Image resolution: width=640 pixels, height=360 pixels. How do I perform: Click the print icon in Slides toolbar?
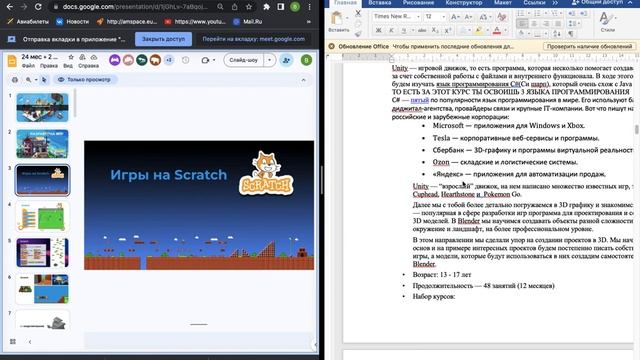click(x=15, y=80)
